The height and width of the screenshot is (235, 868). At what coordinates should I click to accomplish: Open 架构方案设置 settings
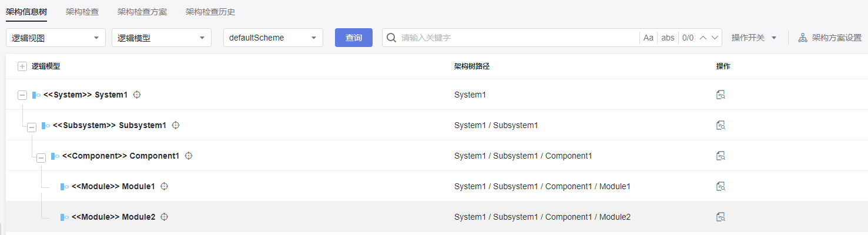tap(830, 38)
